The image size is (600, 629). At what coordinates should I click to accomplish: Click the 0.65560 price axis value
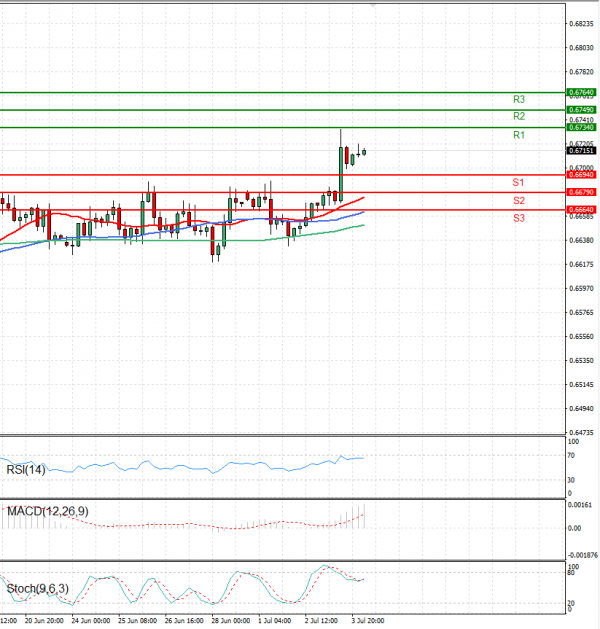582,337
